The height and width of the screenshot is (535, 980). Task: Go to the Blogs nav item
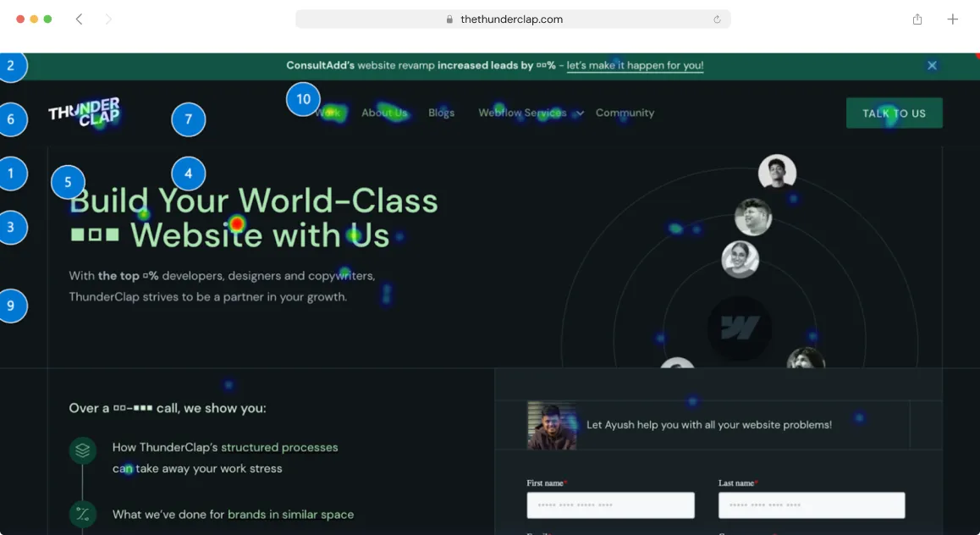441,113
